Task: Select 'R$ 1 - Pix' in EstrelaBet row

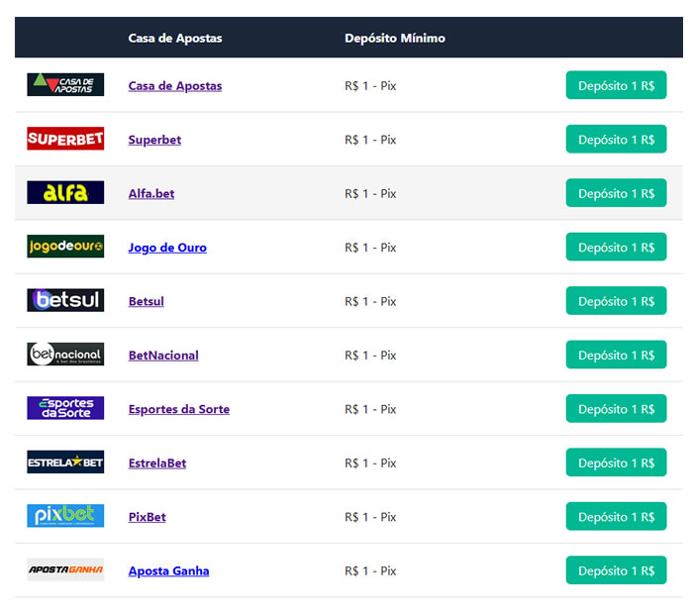Action: tap(370, 463)
